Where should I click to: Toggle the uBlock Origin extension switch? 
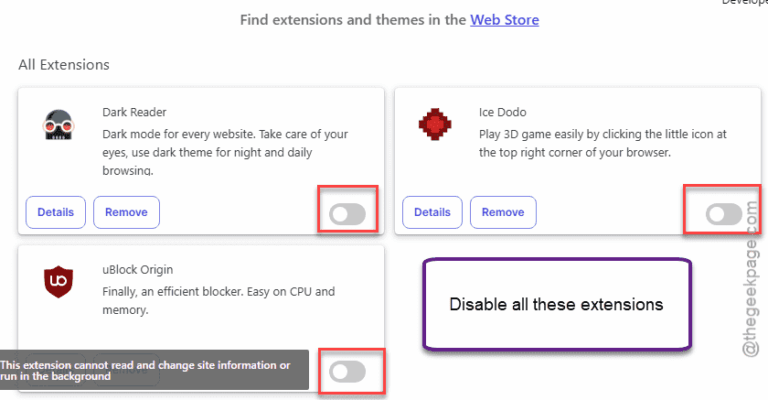[348, 372]
